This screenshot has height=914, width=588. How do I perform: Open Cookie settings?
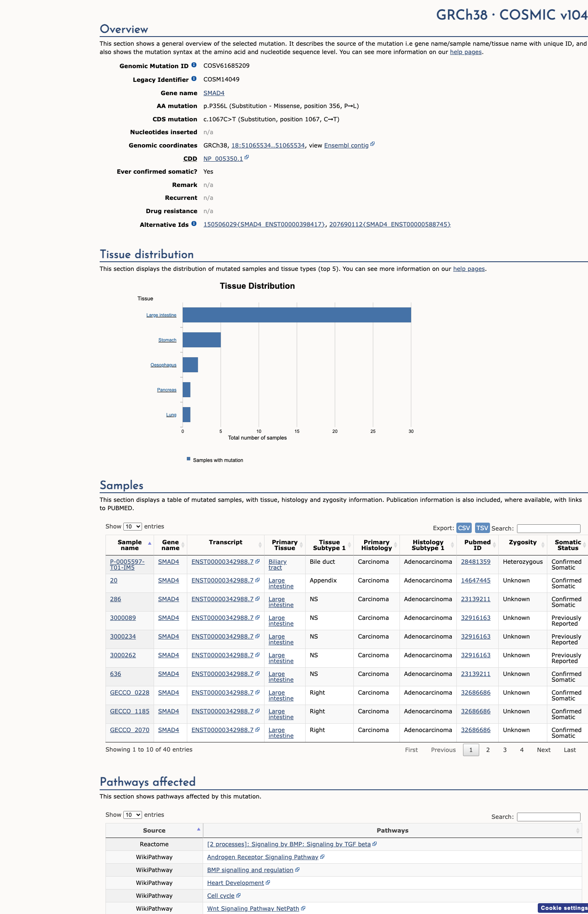[563, 908]
